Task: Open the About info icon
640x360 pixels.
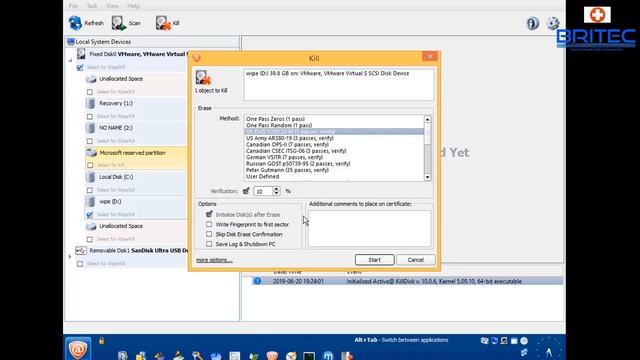Action: pos(532,23)
